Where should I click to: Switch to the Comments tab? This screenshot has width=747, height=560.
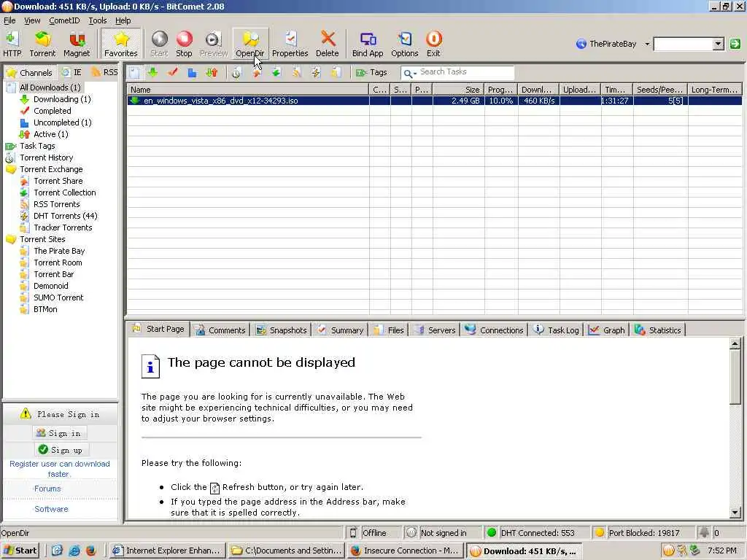coord(220,330)
